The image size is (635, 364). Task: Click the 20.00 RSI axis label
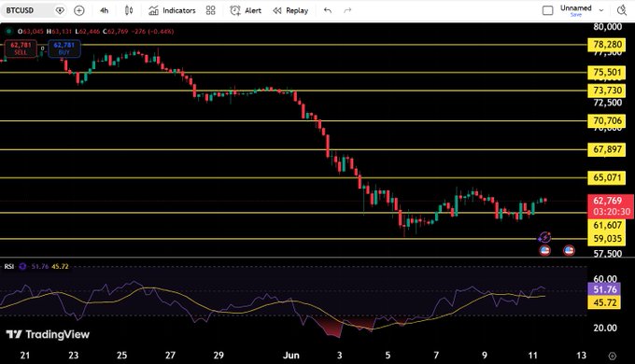pos(605,328)
